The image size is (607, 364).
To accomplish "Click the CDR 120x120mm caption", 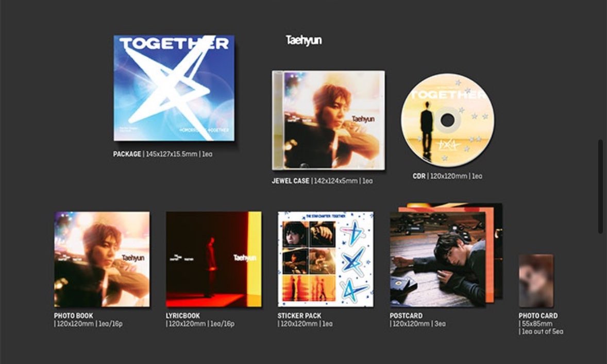I will coord(447,176).
